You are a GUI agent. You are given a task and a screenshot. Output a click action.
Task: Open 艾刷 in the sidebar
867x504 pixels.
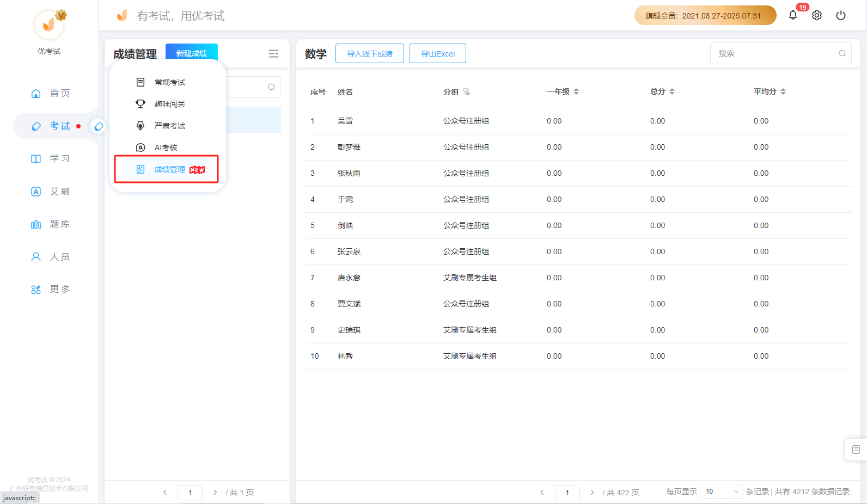pyautogui.click(x=50, y=191)
